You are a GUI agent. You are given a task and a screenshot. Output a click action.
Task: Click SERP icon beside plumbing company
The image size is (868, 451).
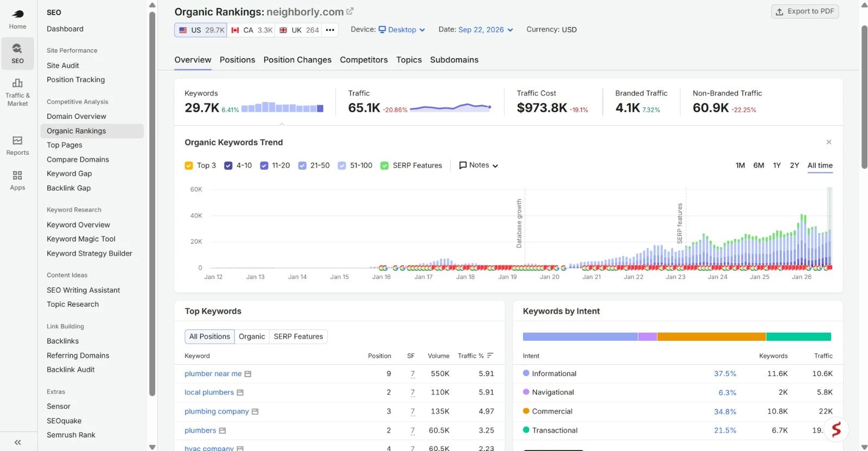point(255,412)
